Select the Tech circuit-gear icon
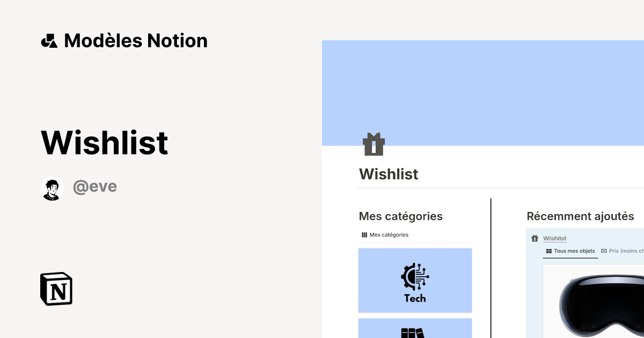The width and height of the screenshot is (644, 338). tap(414, 276)
